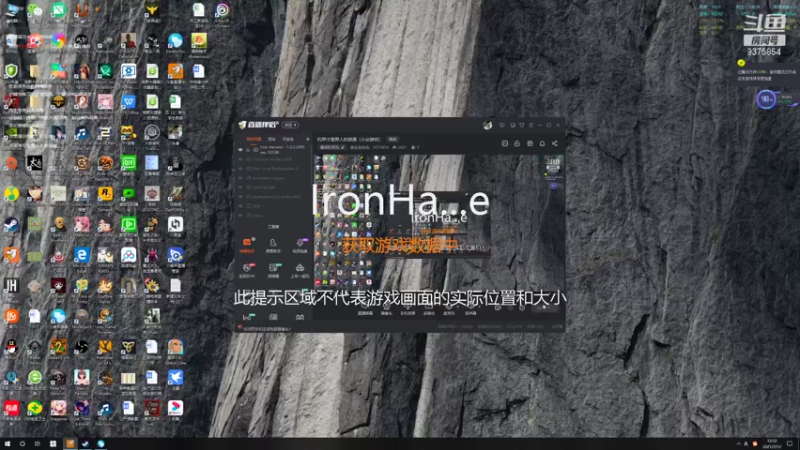Viewport: 800px width, 450px height.
Task: Click the edit button beside the room title
Action: pos(392,139)
